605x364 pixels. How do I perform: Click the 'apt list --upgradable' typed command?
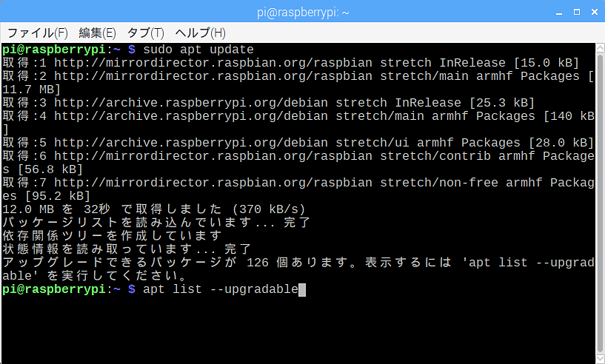221,289
